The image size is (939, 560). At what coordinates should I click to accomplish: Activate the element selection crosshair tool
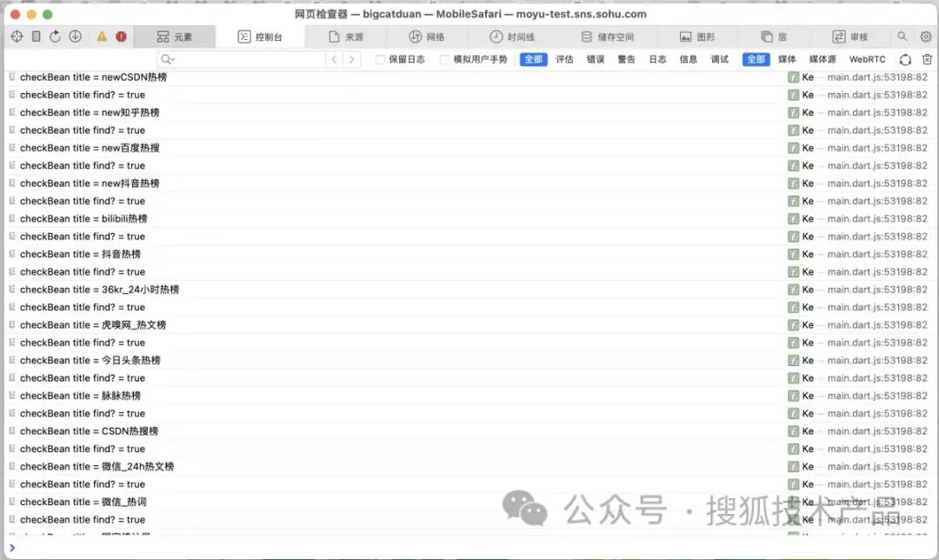pos(17,37)
